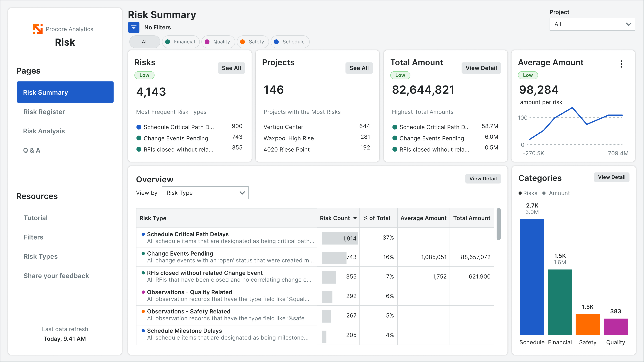Screen dimensions: 644x362
Task: Click the Low badge on Risks card
Action: [x=144, y=75]
